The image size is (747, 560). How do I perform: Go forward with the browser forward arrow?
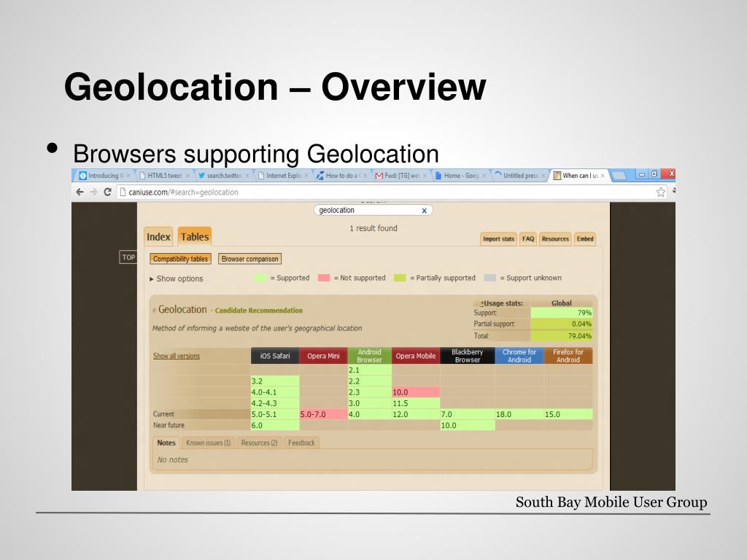tap(94, 192)
